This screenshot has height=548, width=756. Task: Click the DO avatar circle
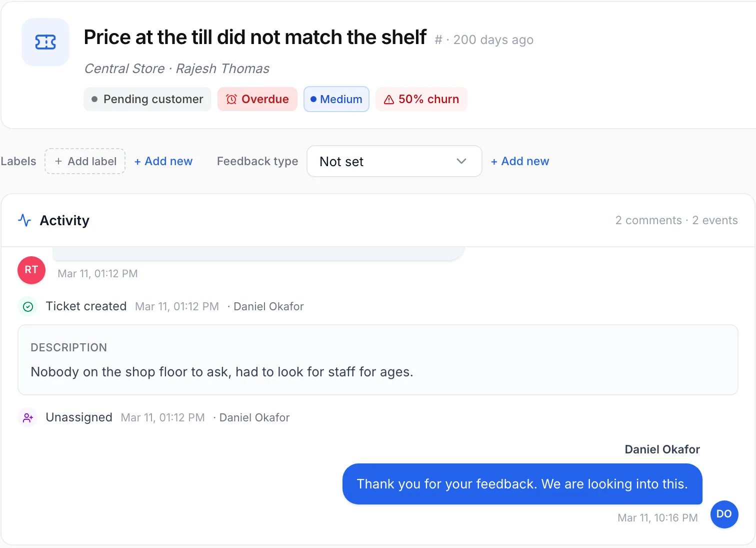724,514
